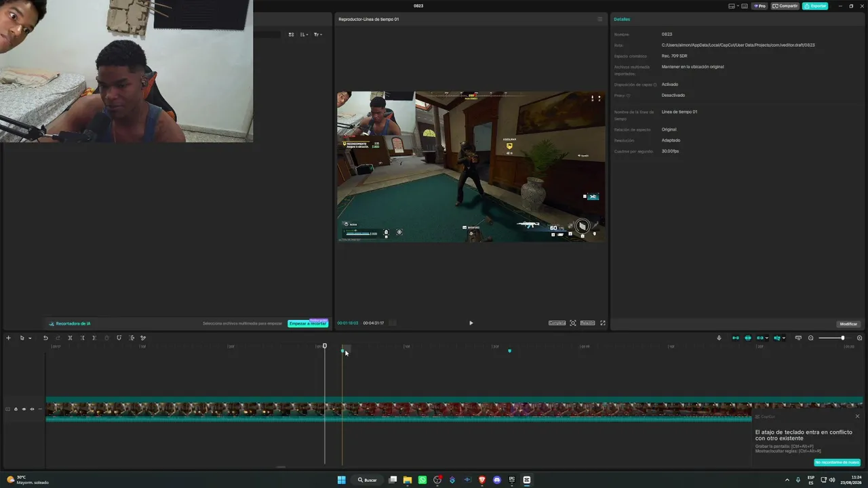868x488 pixels.
Task: Switch media panel to grid view
Action: click(x=291, y=35)
